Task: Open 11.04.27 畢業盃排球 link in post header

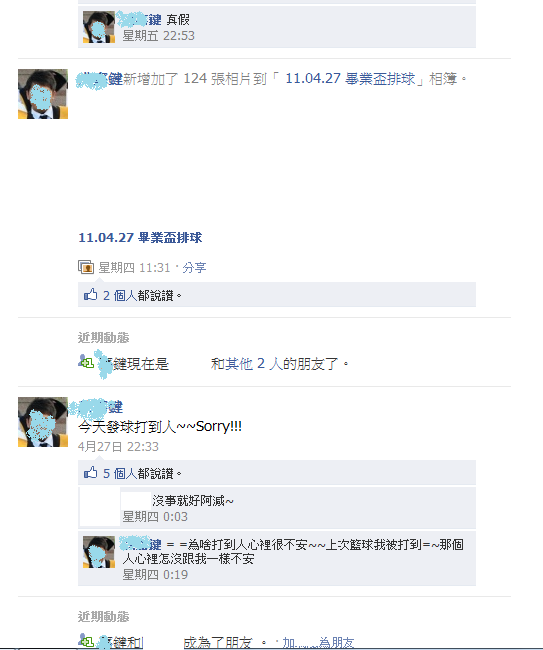Action: (350, 78)
